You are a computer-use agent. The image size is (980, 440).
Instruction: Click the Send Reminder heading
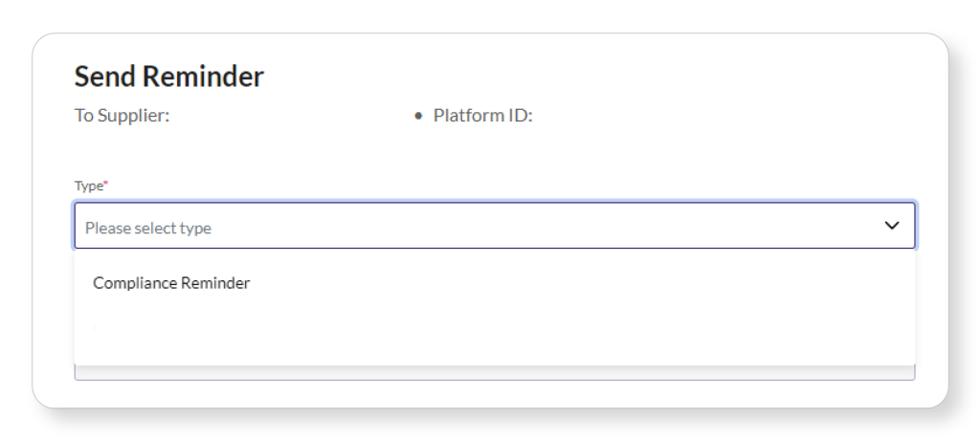coord(168,77)
